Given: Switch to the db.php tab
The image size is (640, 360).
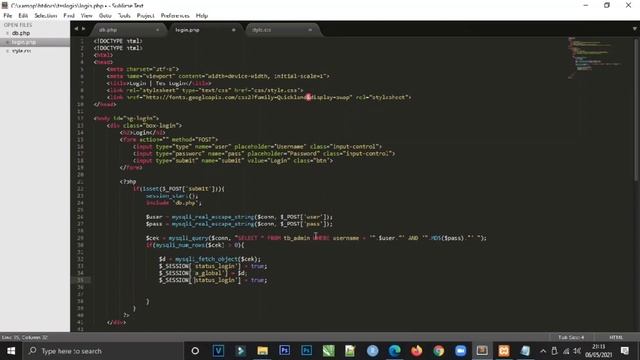Looking at the screenshot, I should pos(129,30).
